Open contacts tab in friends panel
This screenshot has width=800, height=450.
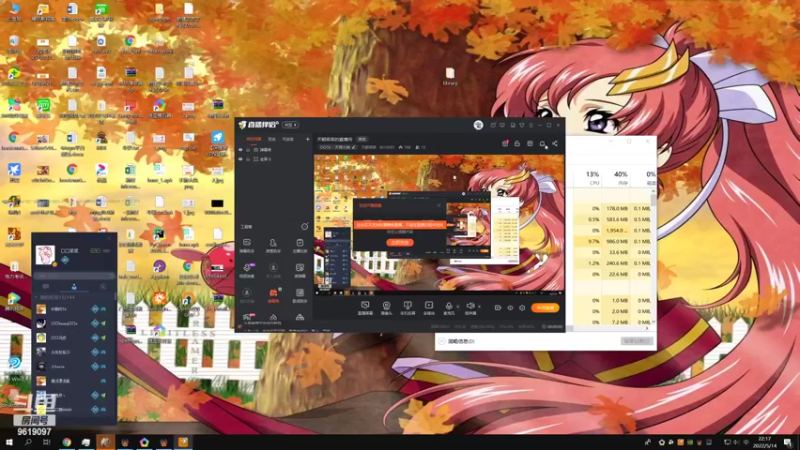pyautogui.click(x=74, y=287)
